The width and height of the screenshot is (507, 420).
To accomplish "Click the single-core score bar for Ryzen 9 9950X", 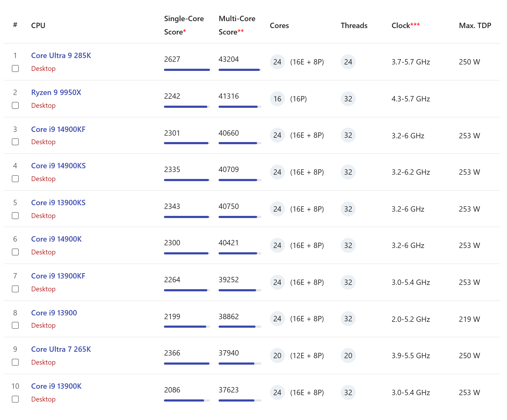I will [x=187, y=107].
